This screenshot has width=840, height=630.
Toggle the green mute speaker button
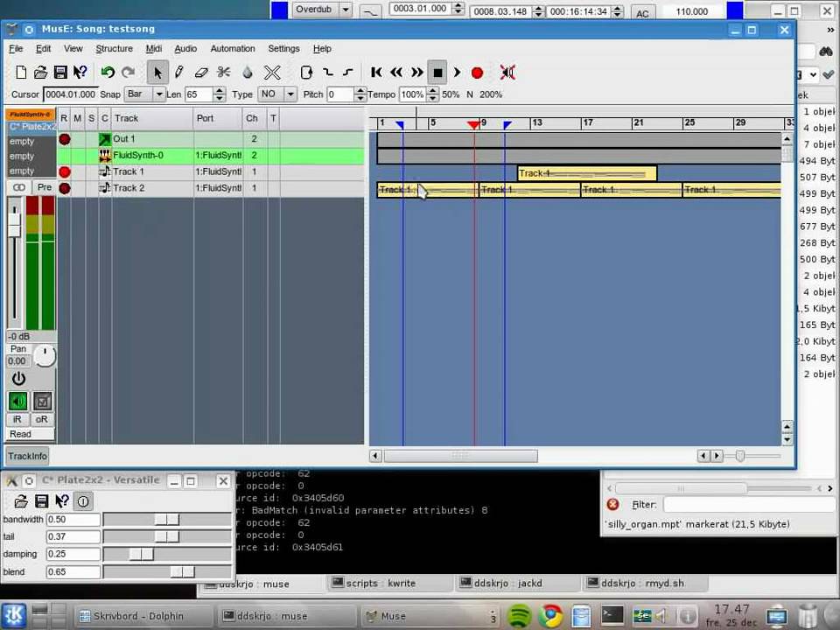tap(18, 402)
